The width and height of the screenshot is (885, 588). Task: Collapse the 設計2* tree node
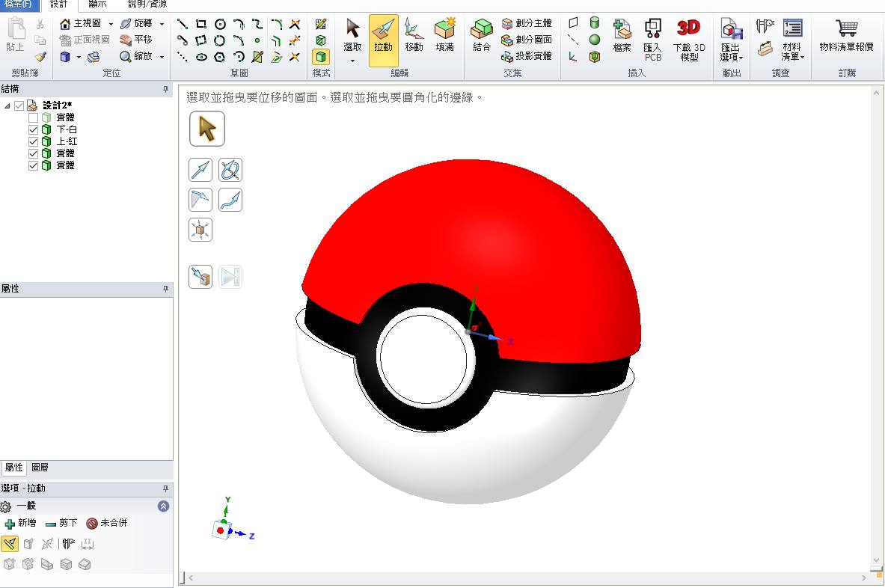[x=7, y=105]
